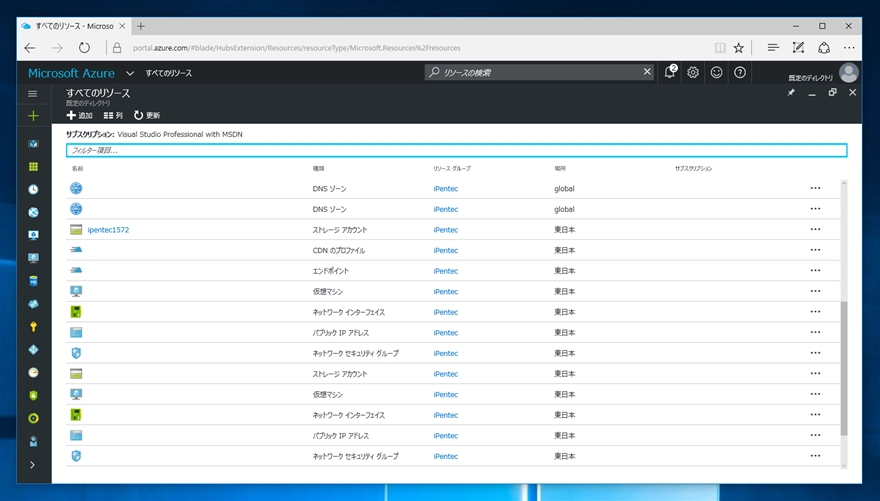Image resolution: width=880 pixels, height=501 pixels.
Task: Open the help question mark icon
Action: (x=740, y=72)
